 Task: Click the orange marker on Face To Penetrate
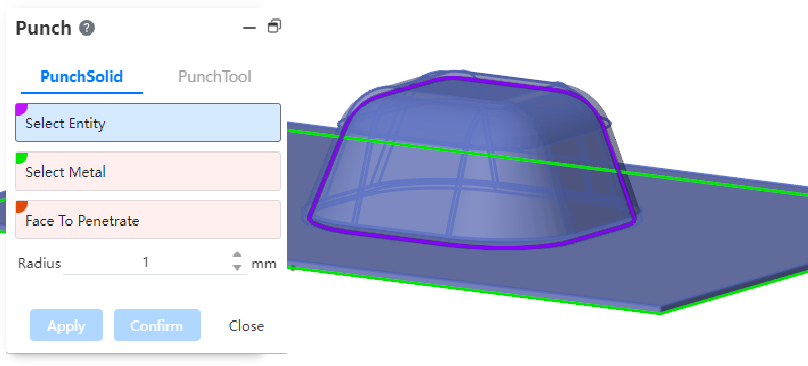[21, 206]
